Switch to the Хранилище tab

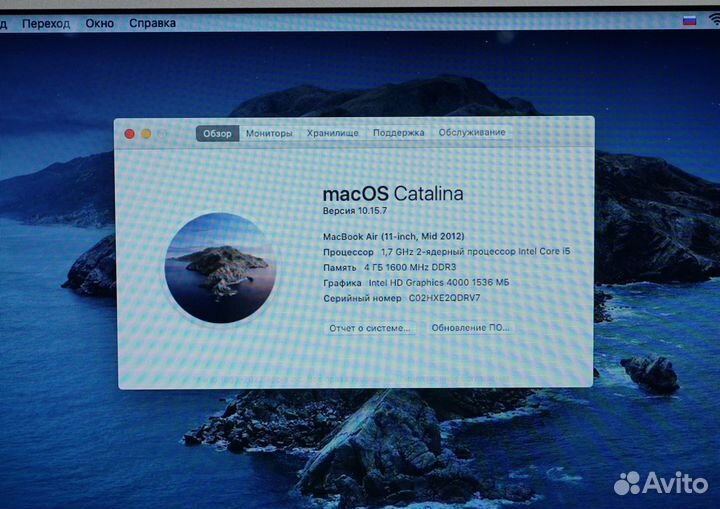pos(332,133)
